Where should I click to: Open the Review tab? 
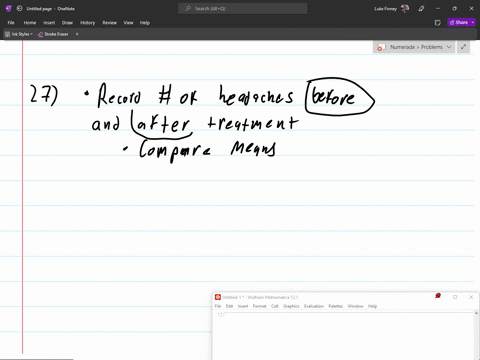110,23
